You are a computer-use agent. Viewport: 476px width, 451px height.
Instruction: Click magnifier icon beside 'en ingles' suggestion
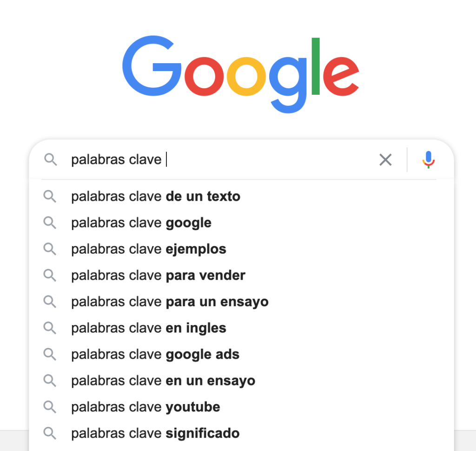(x=50, y=328)
